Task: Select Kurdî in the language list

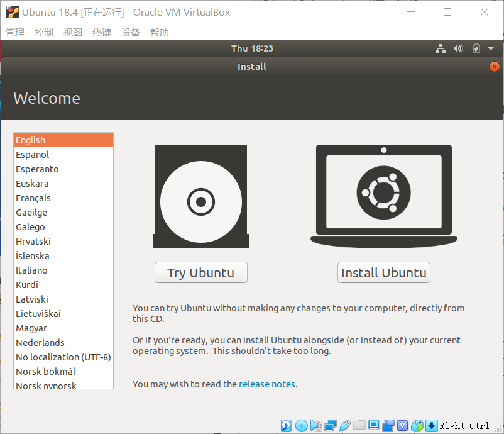Action: tap(63, 285)
